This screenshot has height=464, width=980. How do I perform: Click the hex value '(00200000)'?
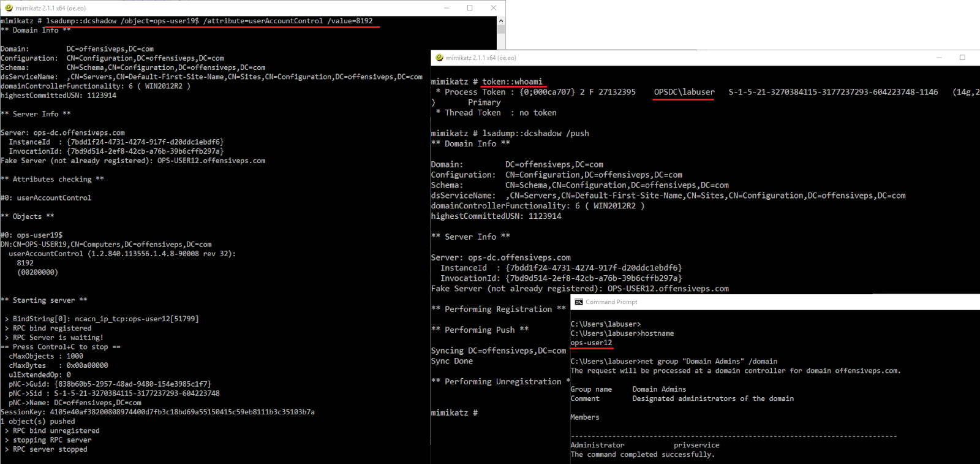tap(37, 272)
